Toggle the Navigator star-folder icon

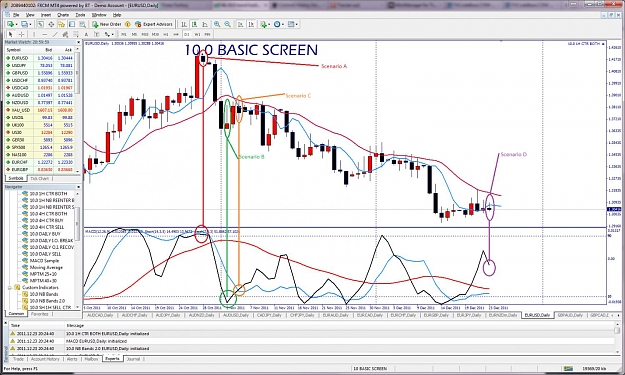[61, 24]
